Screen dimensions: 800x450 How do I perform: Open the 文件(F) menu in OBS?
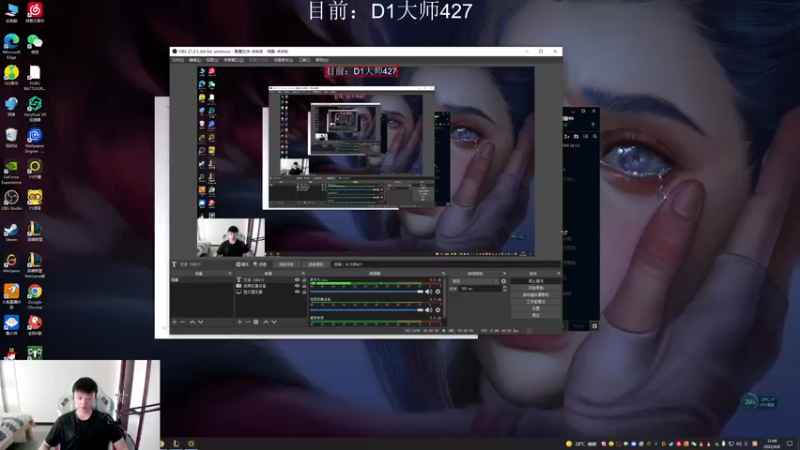[x=178, y=60]
